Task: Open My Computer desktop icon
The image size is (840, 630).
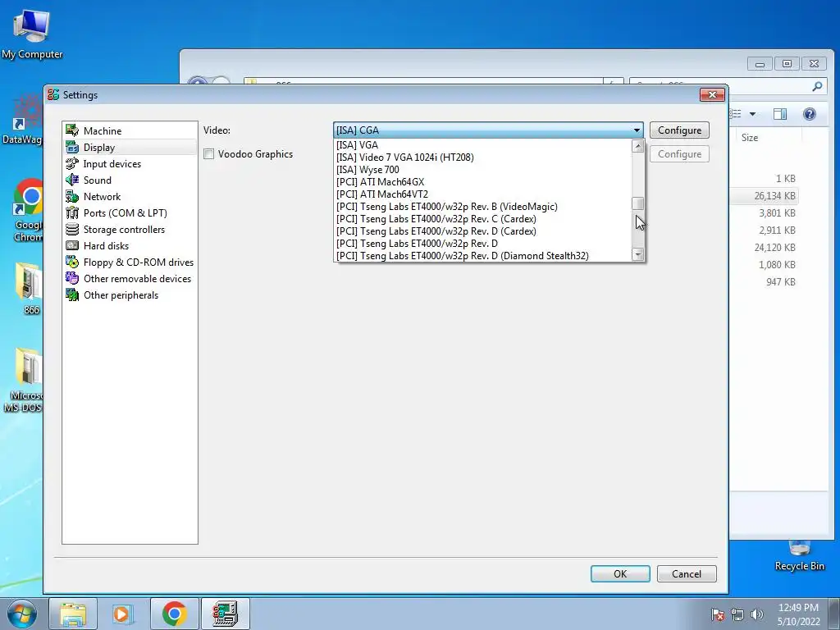Action: coord(32,33)
